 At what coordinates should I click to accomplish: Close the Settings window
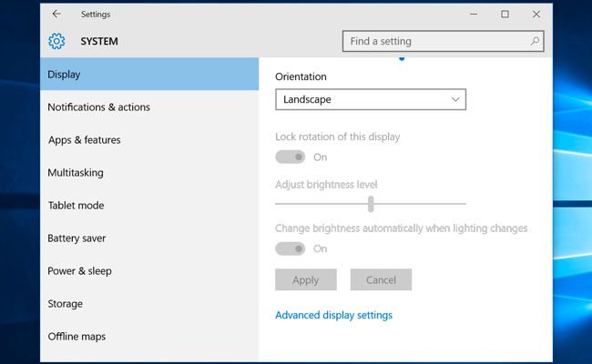pos(536,14)
